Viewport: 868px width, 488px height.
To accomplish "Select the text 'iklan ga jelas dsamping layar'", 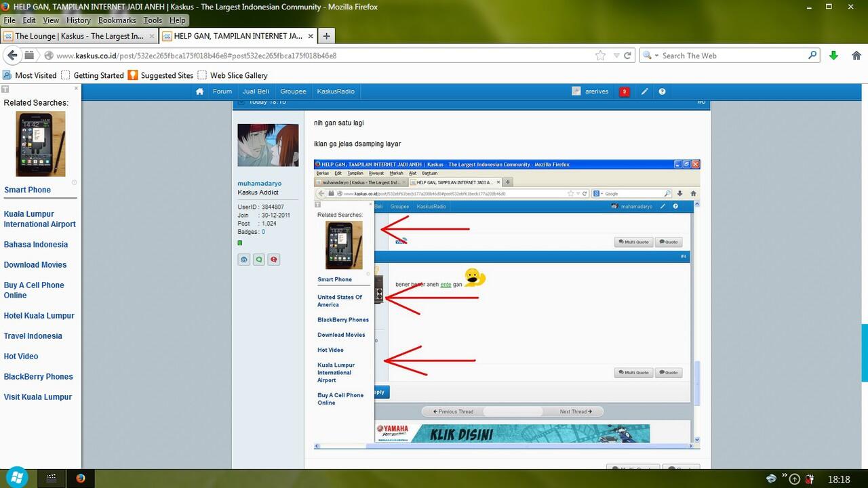I will pos(357,144).
